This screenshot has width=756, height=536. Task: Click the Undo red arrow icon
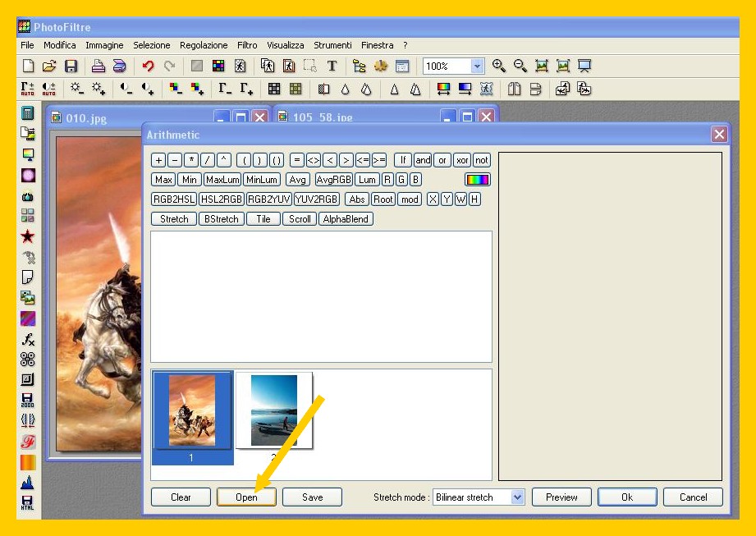(148, 66)
